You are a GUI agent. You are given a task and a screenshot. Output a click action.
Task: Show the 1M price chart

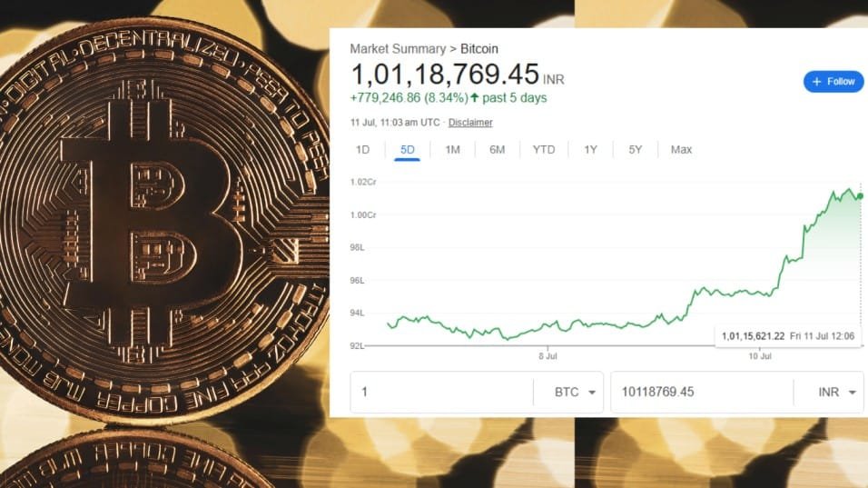point(452,149)
